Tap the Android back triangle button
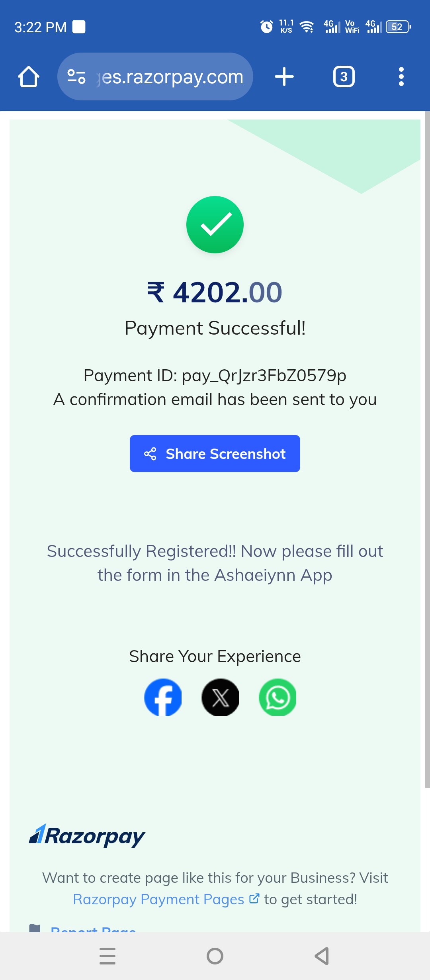Viewport: 430px width, 980px height. tap(322, 956)
